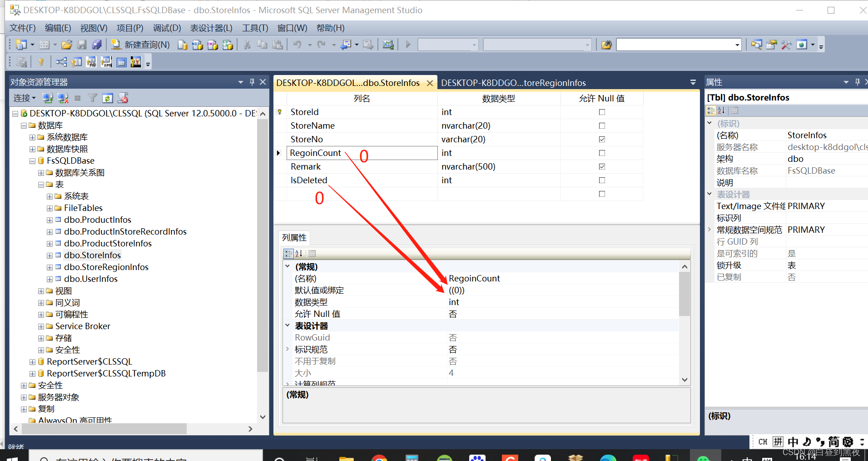The width and height of the screenshot is (868, 461).
Task: Uncheck Allow Null for Remark
Action: coord(602,166)
